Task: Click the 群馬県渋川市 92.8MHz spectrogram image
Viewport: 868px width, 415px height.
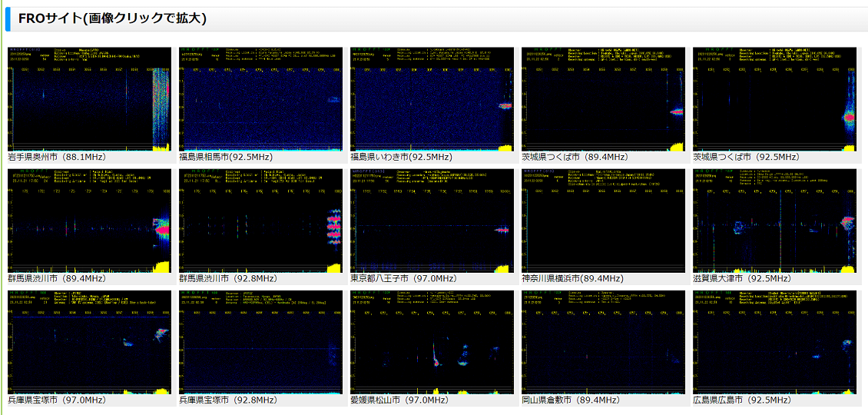Action: [260, 221]
